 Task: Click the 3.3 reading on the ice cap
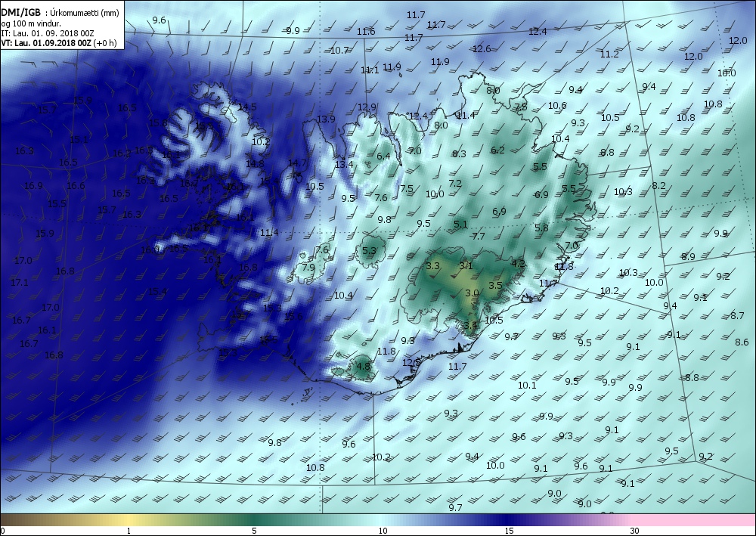[x=433, y=265]
